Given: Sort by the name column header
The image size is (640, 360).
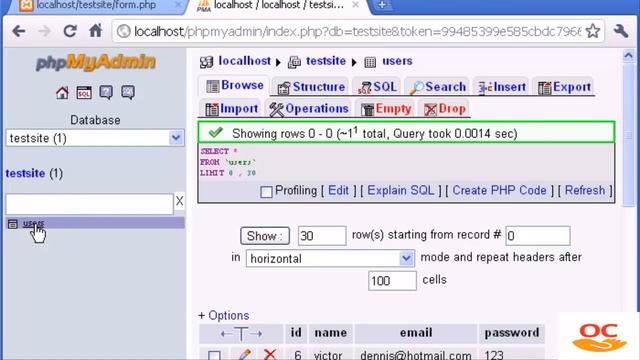Looking at the screenshot, I should click(331, 333).
